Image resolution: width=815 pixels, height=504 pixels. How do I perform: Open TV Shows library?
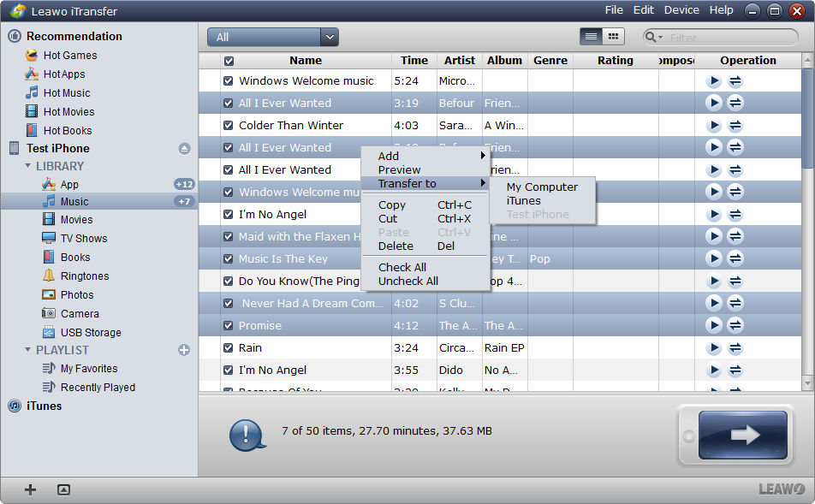point(84,239)
